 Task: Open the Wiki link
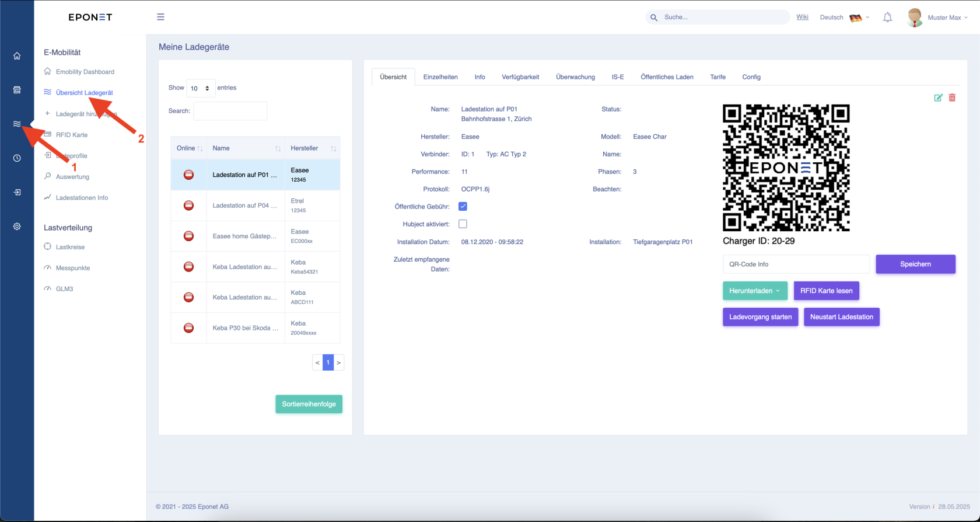[x=802, y=17]
